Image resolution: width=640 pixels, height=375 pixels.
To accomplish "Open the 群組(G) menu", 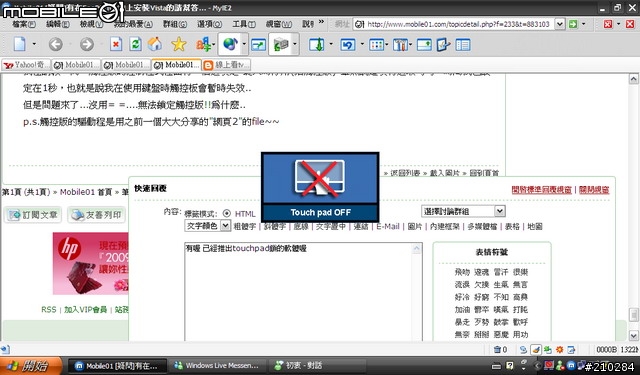I will pyautogui.click(x=175, y=24).
